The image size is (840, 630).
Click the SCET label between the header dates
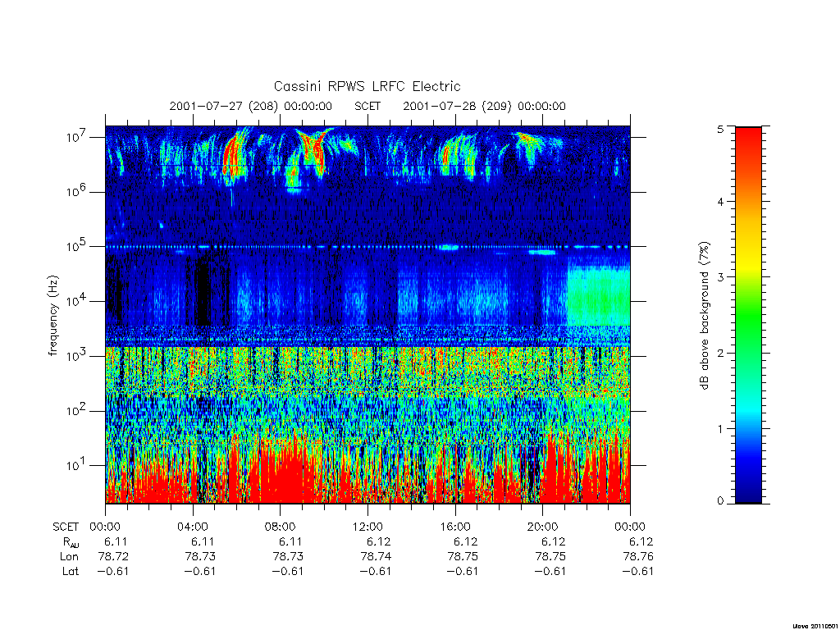[x=367, y=106]
